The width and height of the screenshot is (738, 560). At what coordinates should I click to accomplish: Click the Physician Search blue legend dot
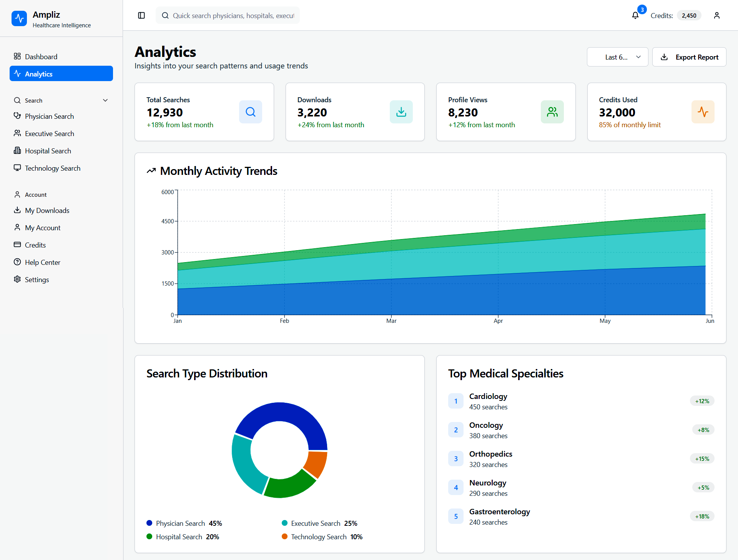coord(150,523)
